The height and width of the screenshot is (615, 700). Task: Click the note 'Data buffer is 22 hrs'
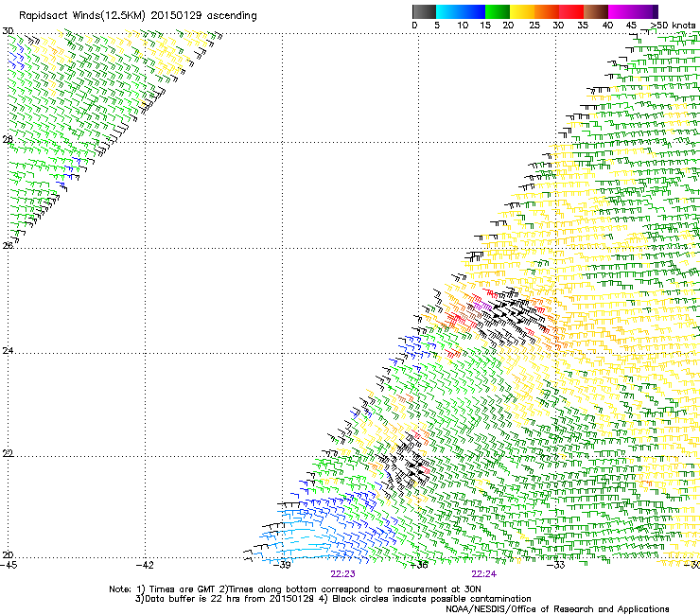(x=191, y=599)
